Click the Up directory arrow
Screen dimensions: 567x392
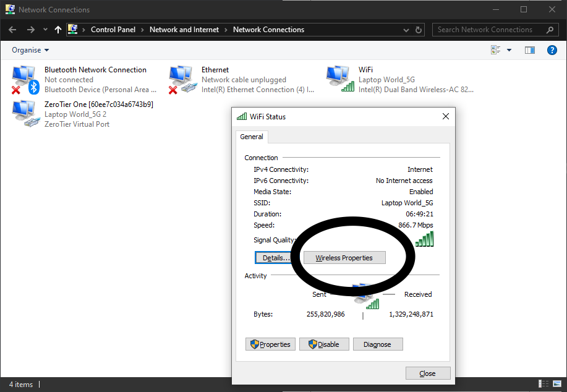(58, 30)
